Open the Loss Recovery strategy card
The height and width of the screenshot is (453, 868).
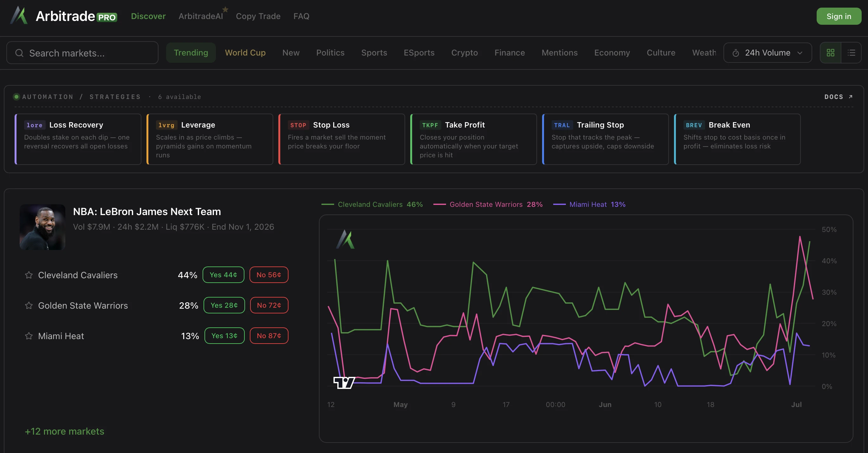point(78,139)
